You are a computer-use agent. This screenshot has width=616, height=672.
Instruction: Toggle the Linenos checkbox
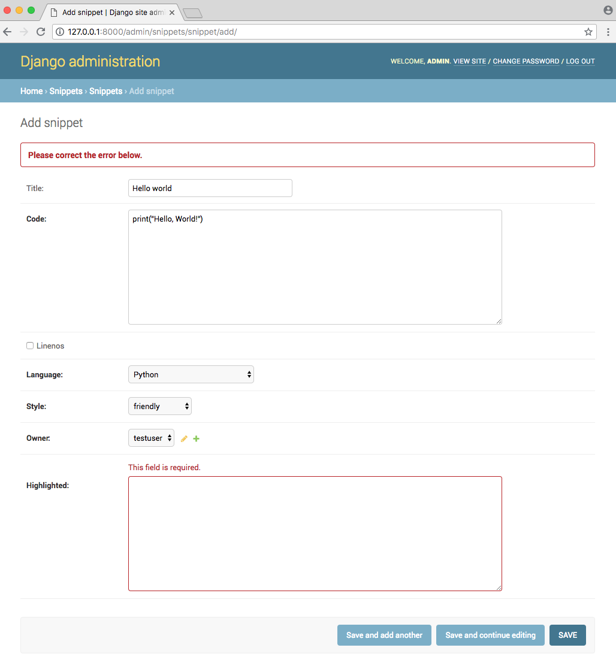click(x=30, y=346)
